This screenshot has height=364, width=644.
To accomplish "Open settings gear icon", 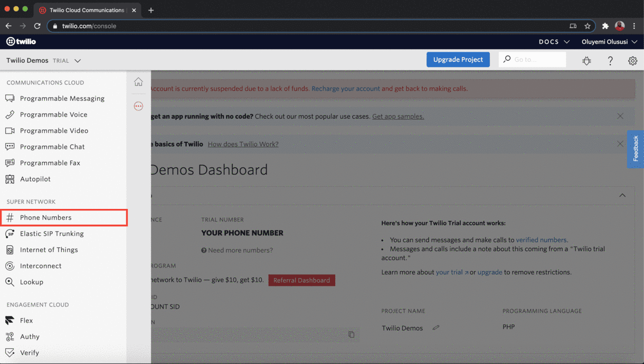I will 632,61.
